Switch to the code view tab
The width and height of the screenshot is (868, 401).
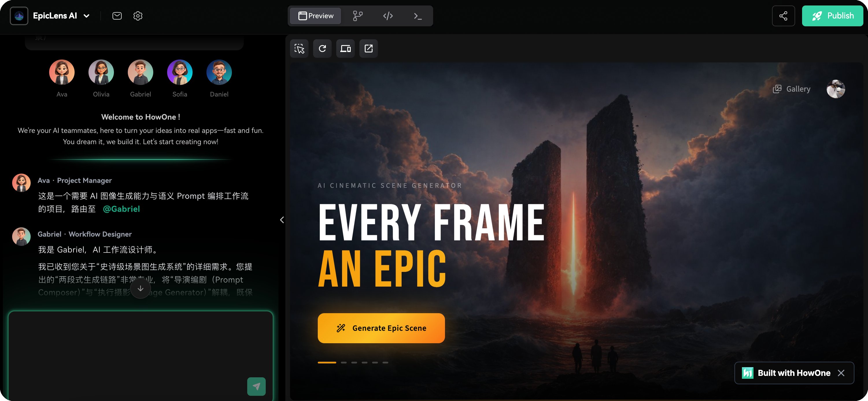click(x=388, y=16)
